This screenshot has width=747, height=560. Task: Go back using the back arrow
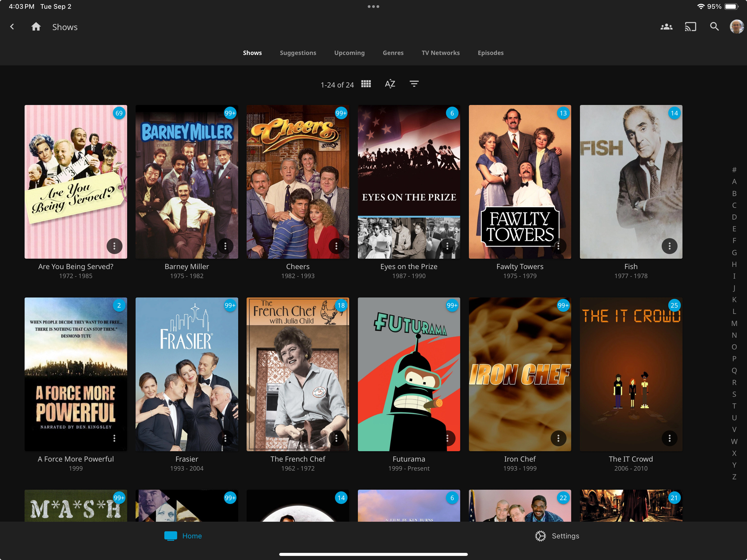pos(12,27)
